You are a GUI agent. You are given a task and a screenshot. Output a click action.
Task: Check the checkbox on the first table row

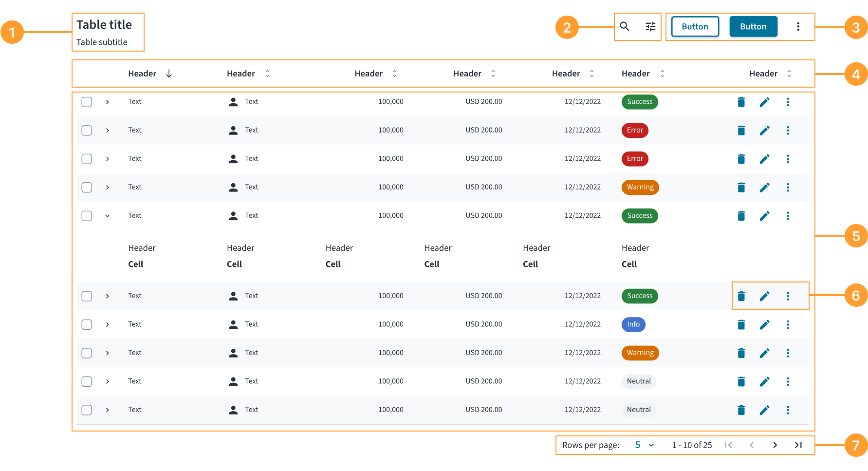pyautogui.click(x=87, y=102)
